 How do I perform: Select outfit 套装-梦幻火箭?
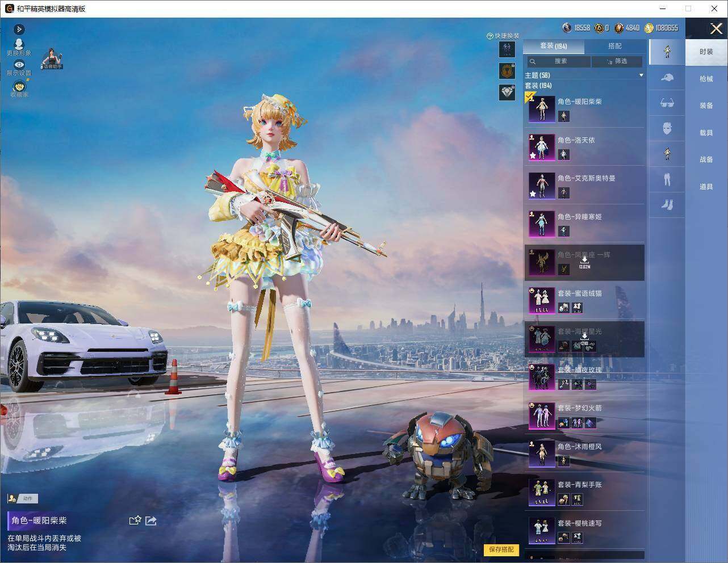click(x=585, y=415)
